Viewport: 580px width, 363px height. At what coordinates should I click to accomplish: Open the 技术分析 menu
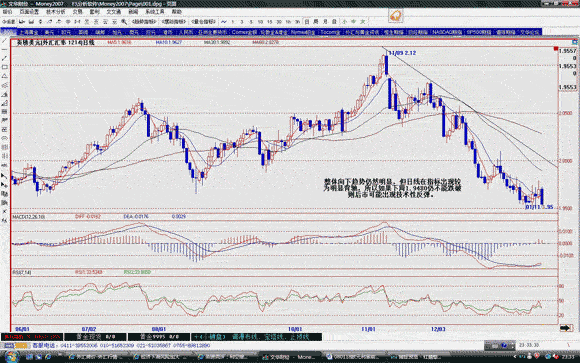[x=55, y=12]
